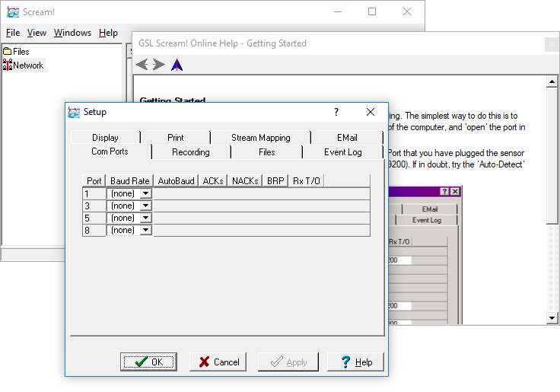The height and width of the screenshot is (392, 560).
Task: Click the port 1 cell in the table
Action: click(x=94, y=193)
